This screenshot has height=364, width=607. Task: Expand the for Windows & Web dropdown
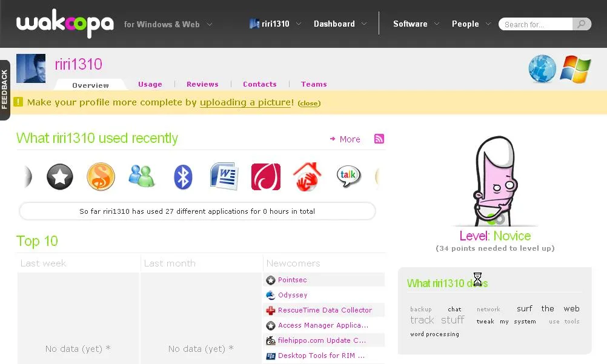click(210, 24)
